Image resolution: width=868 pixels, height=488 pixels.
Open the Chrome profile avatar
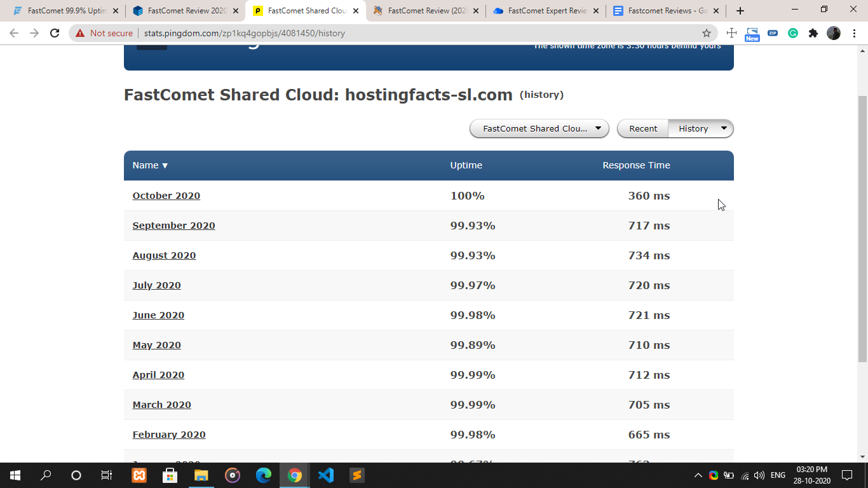pyautogui.click(x=834, y=33)
